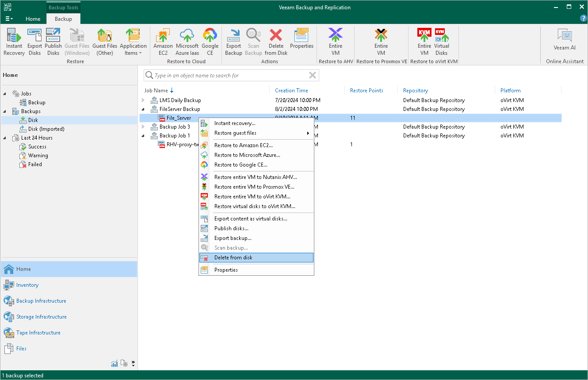
Task: Select the Failed node under Last 24 Hours
Action: pyautogui.click(x=35, y=164)
